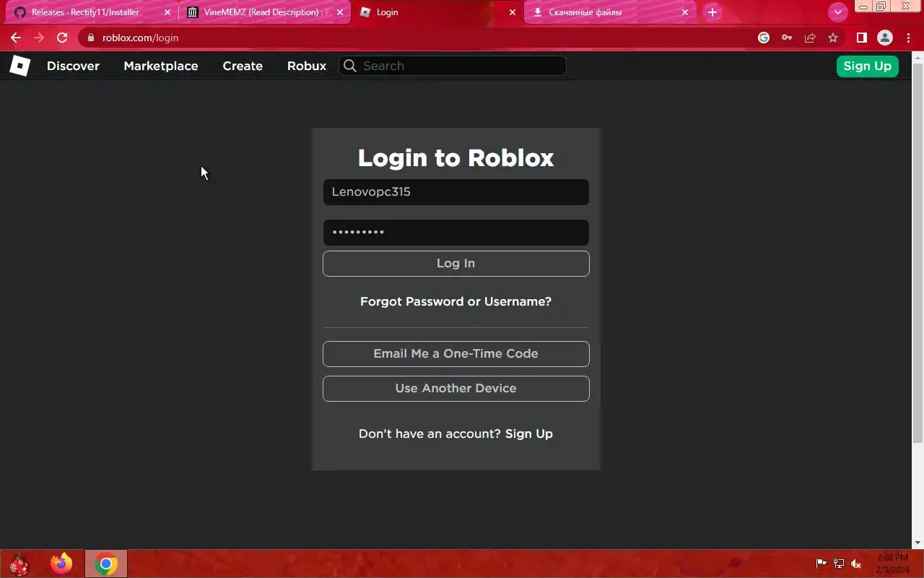The height and width of the screenshot is (578, 924).
Task: Open Forgot Password or Username link
Action: 456,301
